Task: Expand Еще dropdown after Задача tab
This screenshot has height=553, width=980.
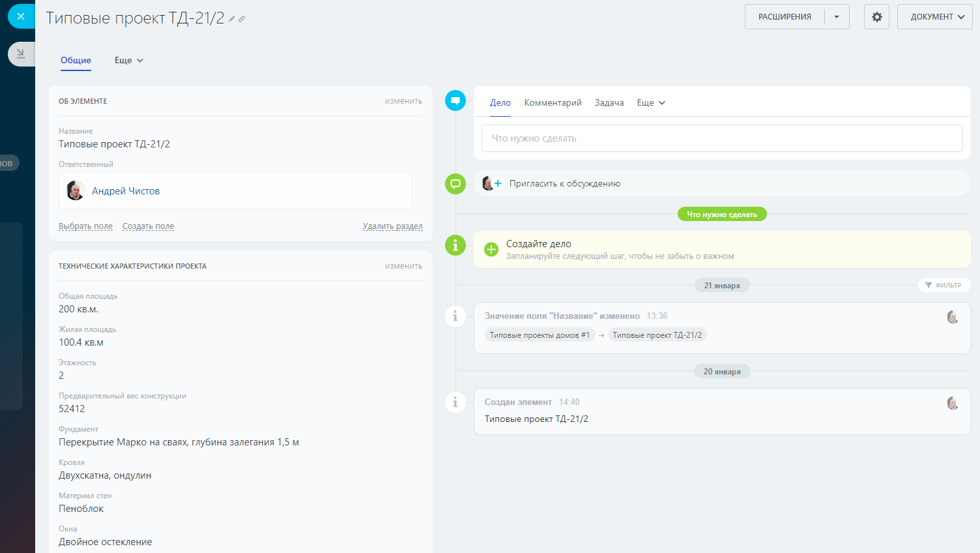Action: (x=651, y=103)
